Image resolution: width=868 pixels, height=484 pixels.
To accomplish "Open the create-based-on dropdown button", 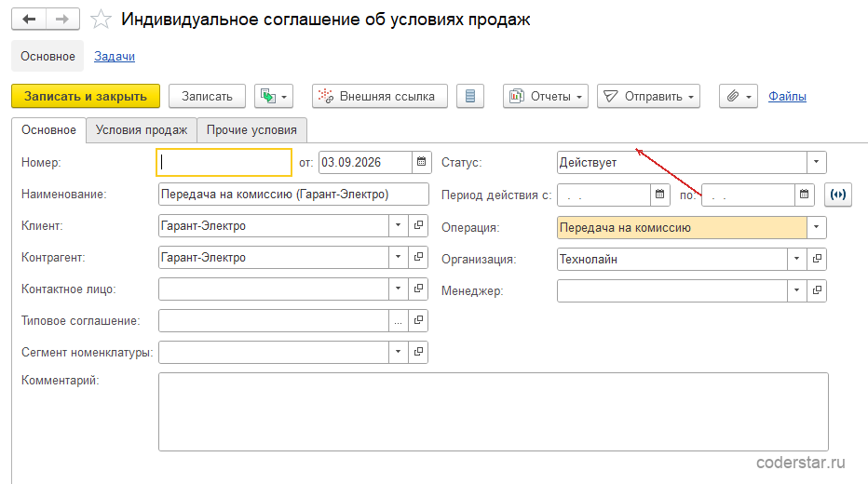I will pyautogui.click(x=274, y=96).
